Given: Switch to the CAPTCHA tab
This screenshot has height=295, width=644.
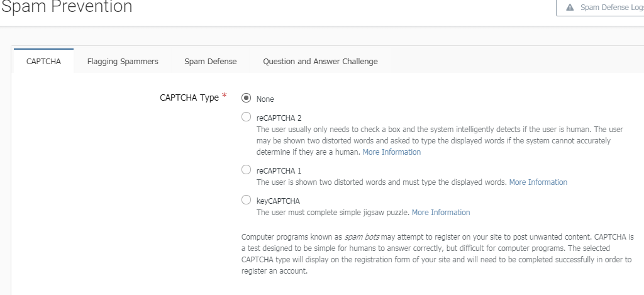Looking at the screenshot, I should tap(43, 61).
